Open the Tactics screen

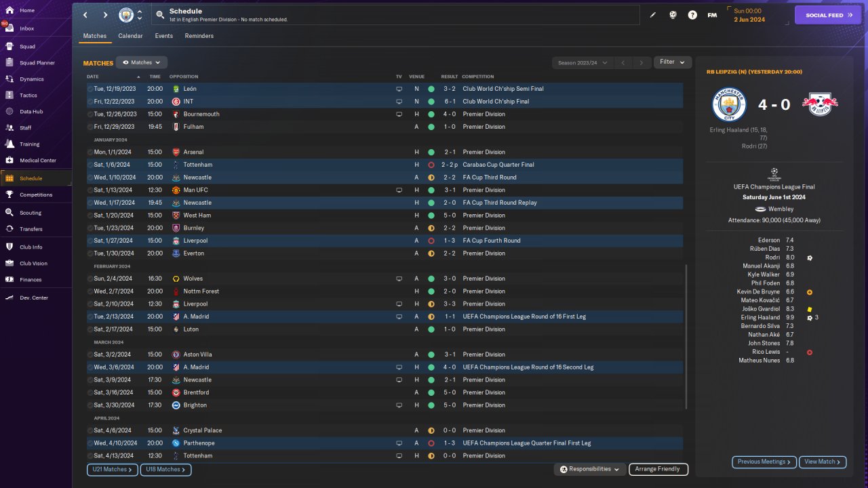point(28,96)
